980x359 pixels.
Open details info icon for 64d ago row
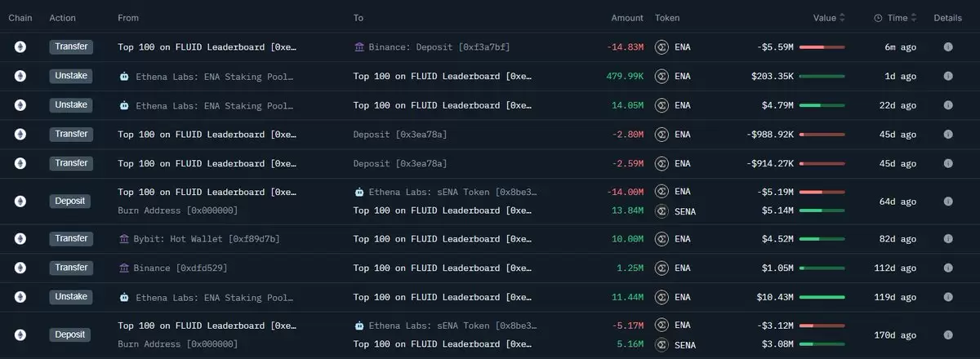[x=948, y=202]
